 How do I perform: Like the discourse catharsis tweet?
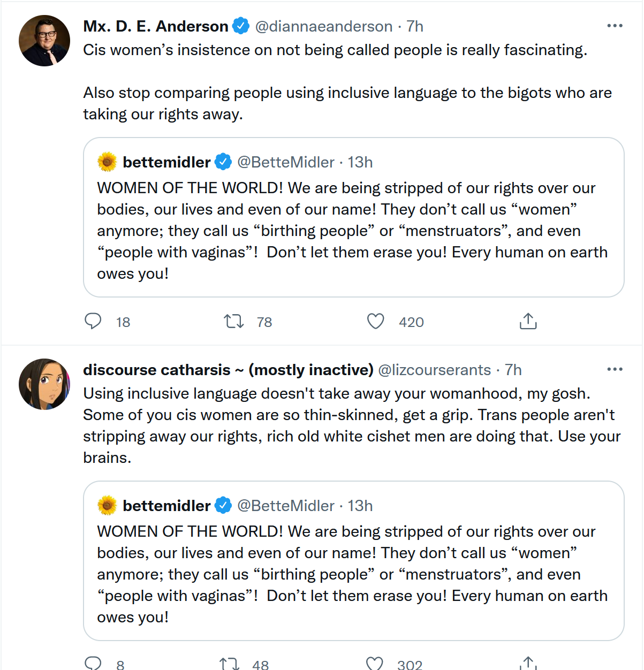pos(375,664)
